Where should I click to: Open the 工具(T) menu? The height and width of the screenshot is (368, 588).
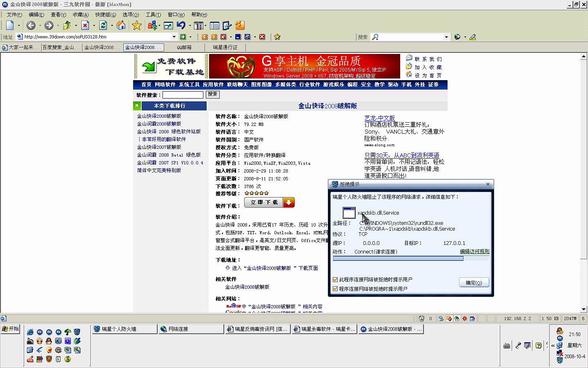153,15
